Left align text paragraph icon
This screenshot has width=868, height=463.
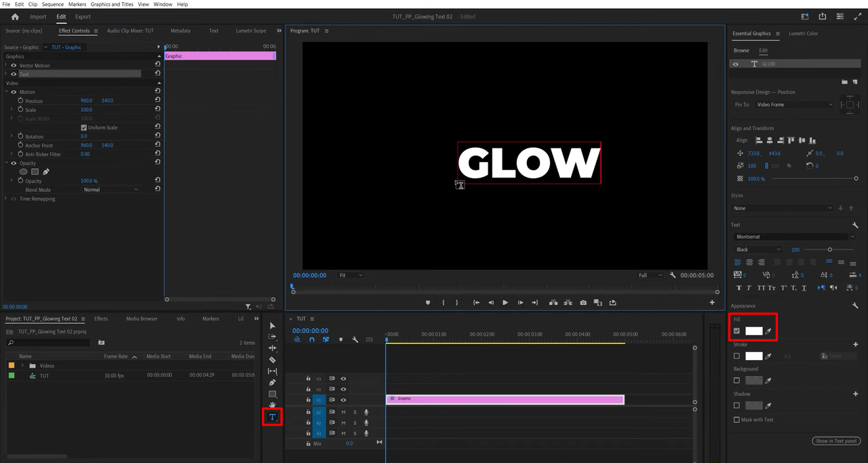pyautogui.click(x=738, y=262)
